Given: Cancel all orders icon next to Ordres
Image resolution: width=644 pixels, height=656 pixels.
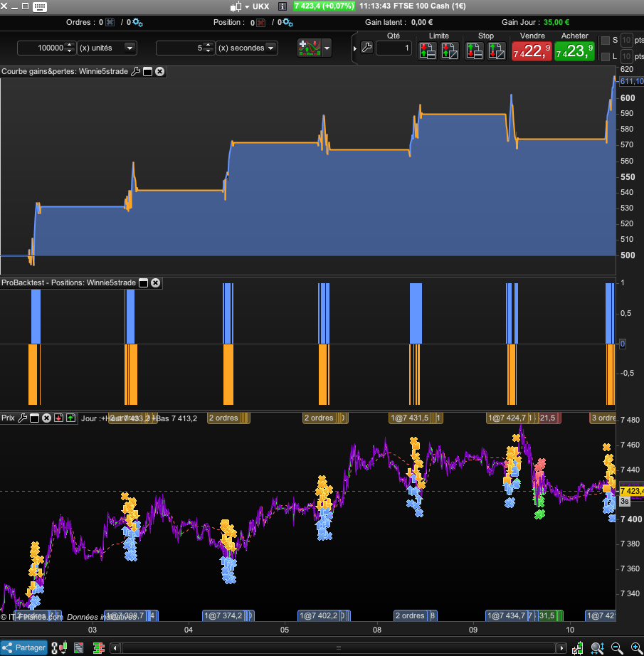Looking at the screenshot, I should point(110,22).
